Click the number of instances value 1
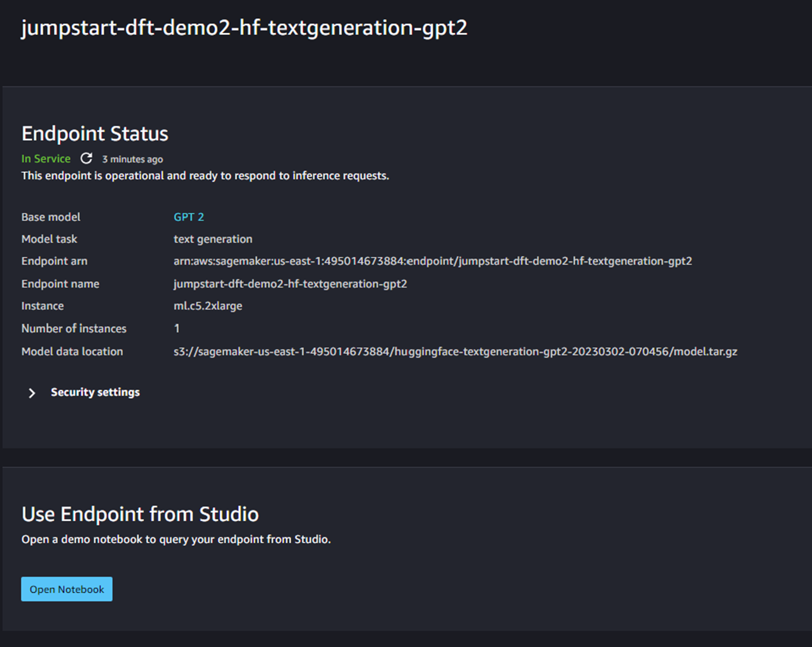The height and width of the screenshot is (647, 812). [177, 328]
